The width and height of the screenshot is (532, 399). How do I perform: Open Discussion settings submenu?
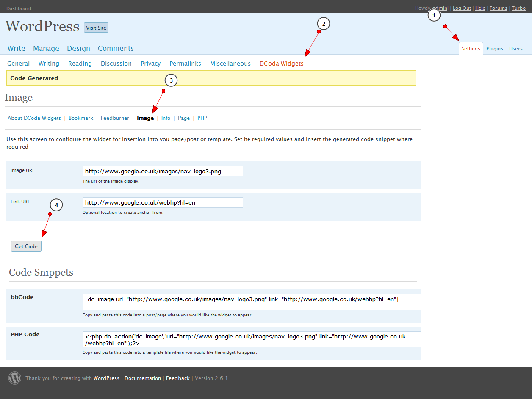pyautogui.click(x=116, y=64)
